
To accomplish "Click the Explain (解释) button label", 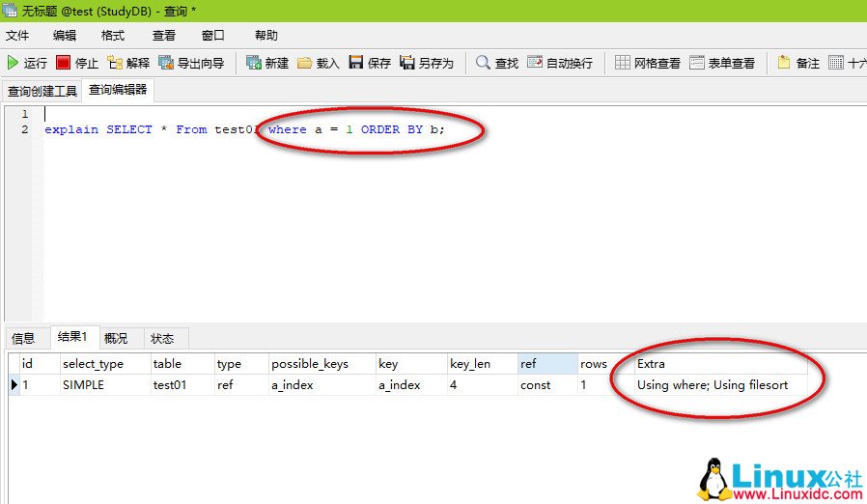I will pos(138,63).
